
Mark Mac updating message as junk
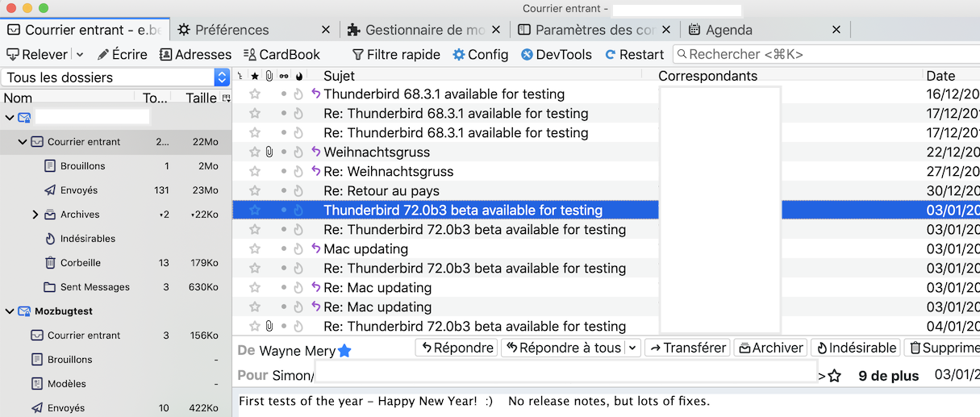click(x=298, y=249)
